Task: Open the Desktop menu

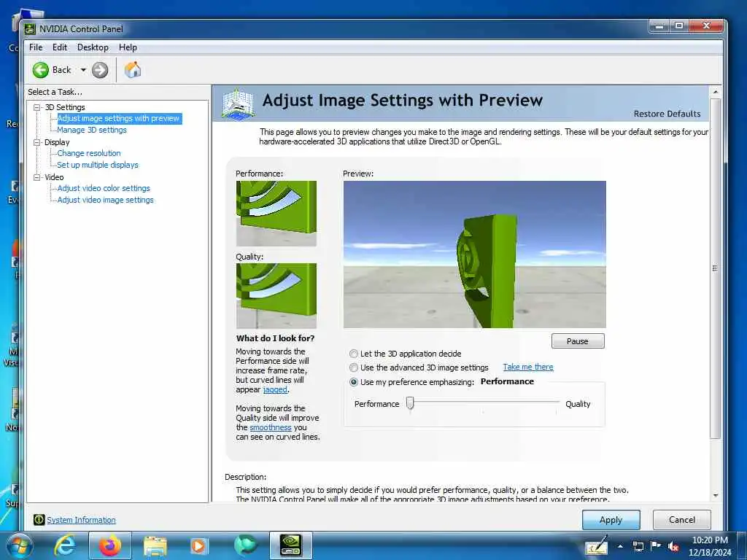Action: (93, 47)
